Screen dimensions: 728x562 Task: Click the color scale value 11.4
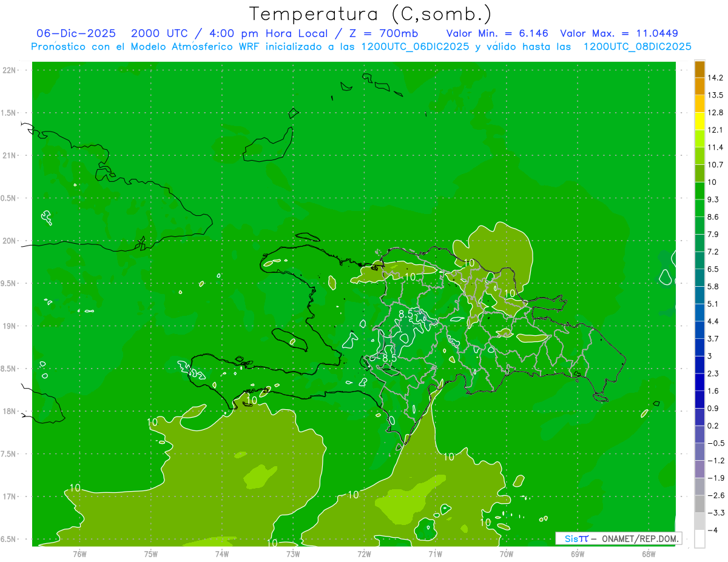[715, 147]
